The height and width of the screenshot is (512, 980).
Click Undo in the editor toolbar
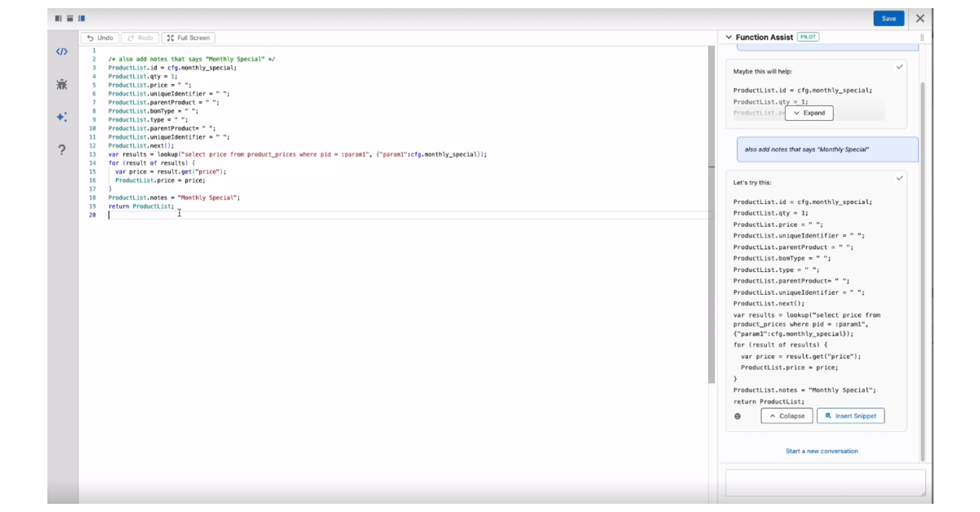click(x=100, y=38)
